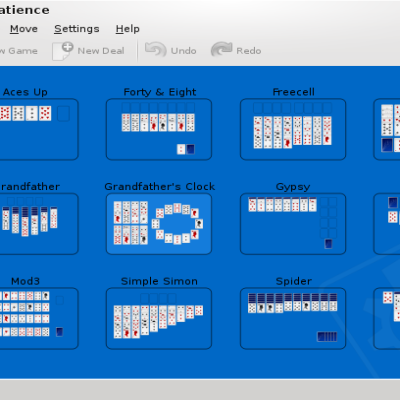Click the Mod3 title text
The height and width of the screenshot is (400, 400).
pyautogui.click(x=25, y=281)
